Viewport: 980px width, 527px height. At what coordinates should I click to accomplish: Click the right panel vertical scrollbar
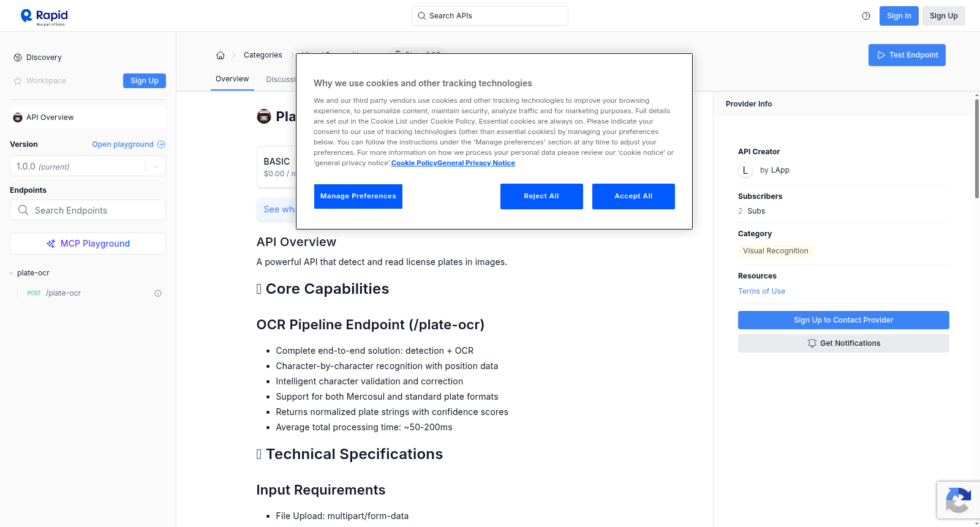pos(976,148)
